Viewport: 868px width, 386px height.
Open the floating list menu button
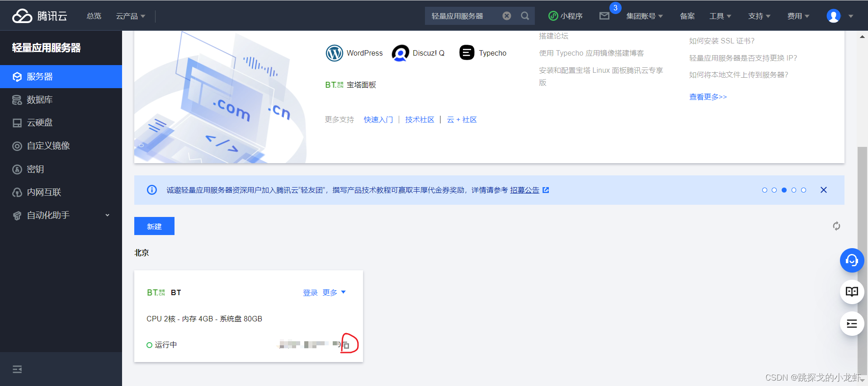click(x=852, y=324)
